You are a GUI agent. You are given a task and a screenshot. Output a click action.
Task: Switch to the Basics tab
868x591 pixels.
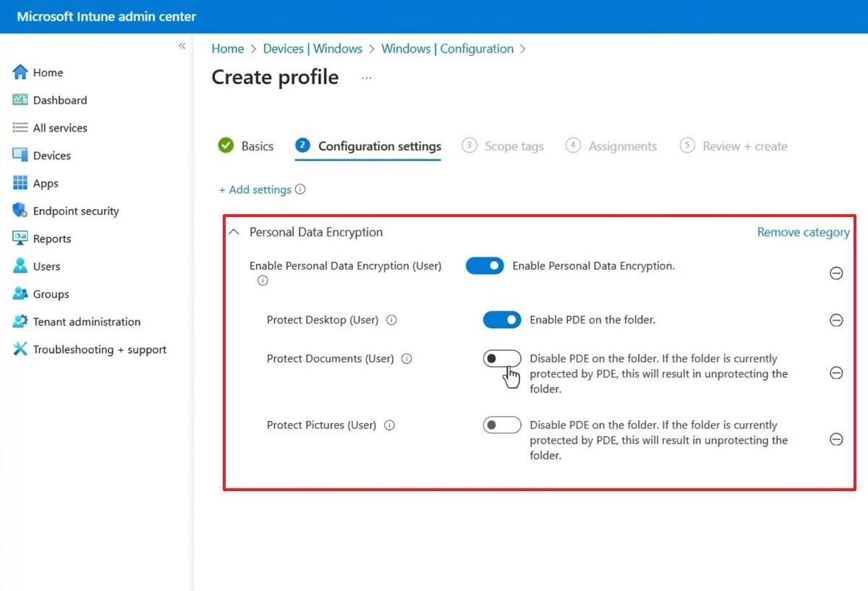pyautogui.click(x=258, y=146)
